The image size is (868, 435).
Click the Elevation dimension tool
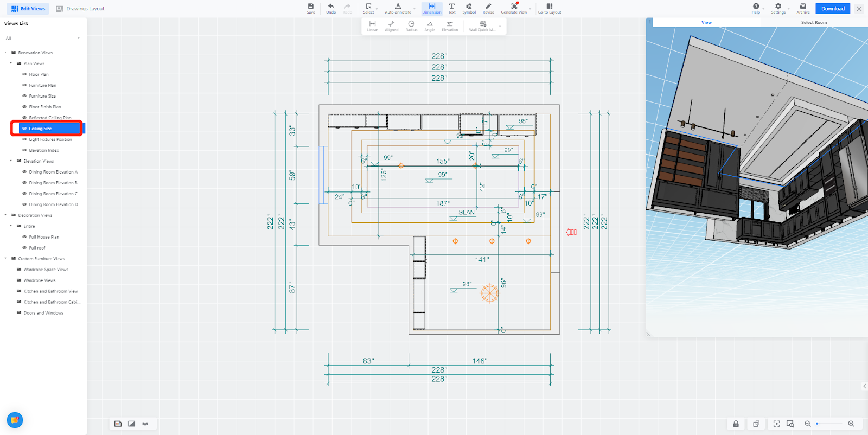click(450, 26)
